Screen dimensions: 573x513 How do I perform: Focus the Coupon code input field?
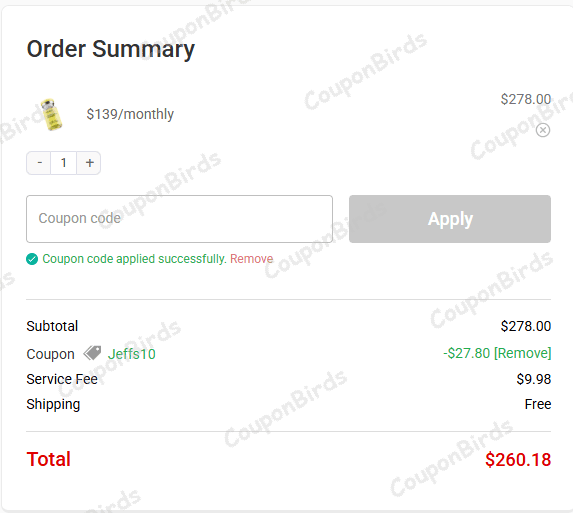[179, 219]
